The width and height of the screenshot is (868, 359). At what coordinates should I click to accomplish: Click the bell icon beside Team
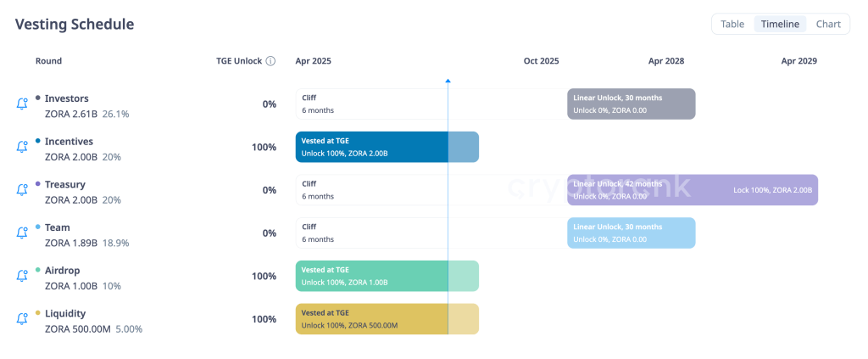point(22,233)
